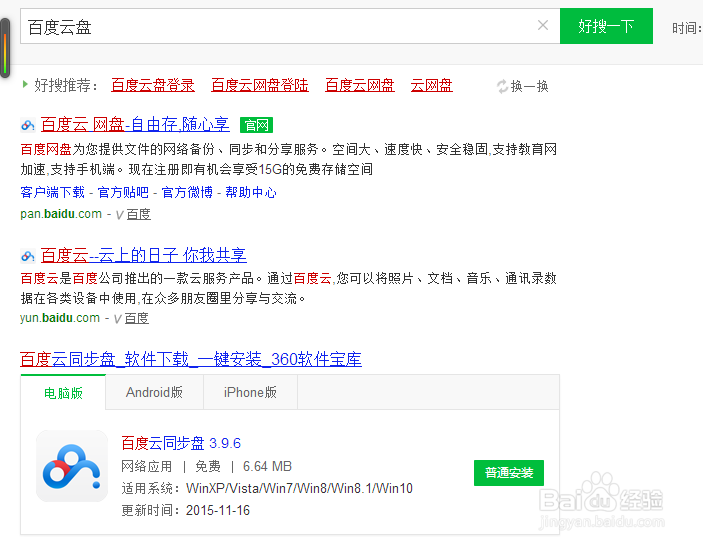703x547 pixels.
Task: Open suggested search 百度云网盘
Action: (360, 85)
